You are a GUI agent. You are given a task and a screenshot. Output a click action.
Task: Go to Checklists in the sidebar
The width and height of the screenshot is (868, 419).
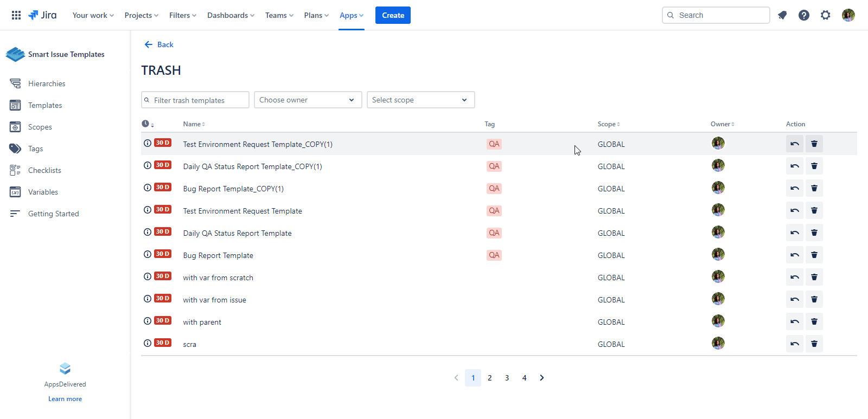(44, 170)
